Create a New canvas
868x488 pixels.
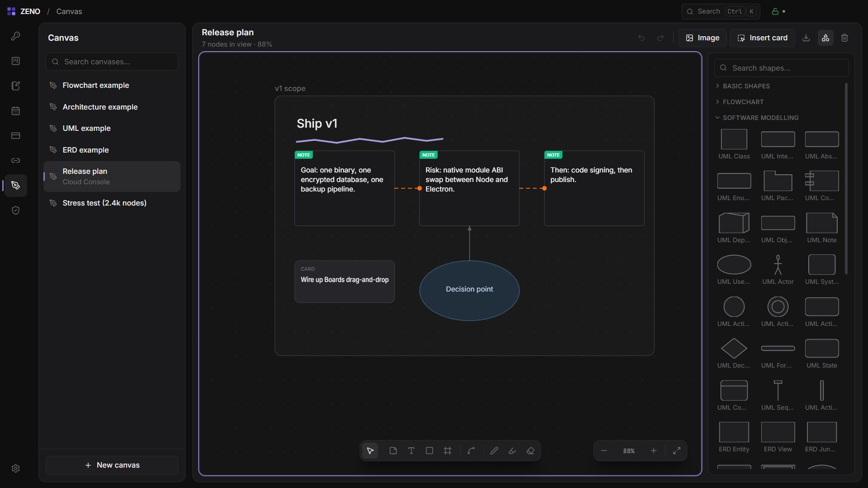click(x=112, y=465)
